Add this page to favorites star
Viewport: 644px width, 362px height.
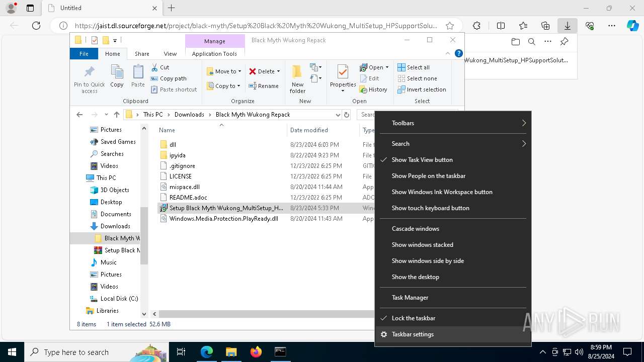450,26
